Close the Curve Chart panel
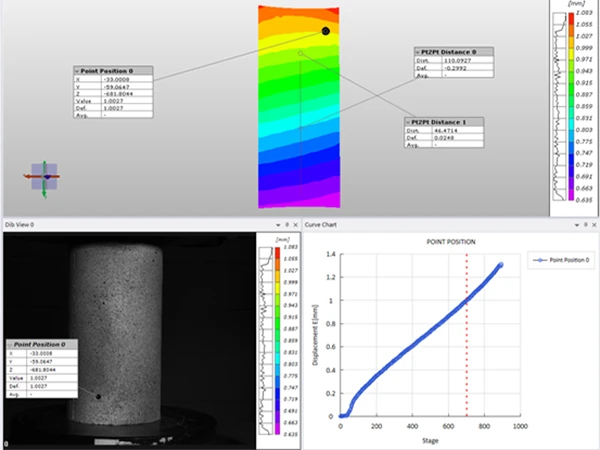 click(x=594, y=225)
